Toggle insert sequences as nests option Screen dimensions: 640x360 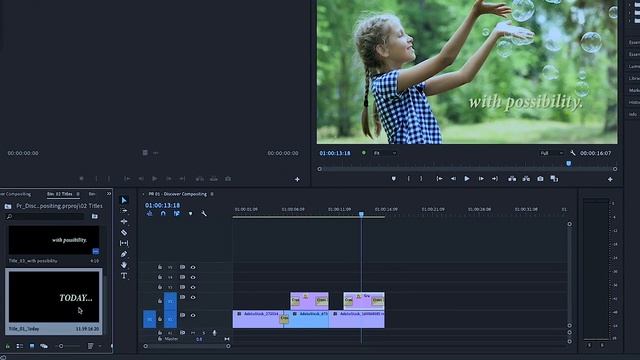click(149, 213)
